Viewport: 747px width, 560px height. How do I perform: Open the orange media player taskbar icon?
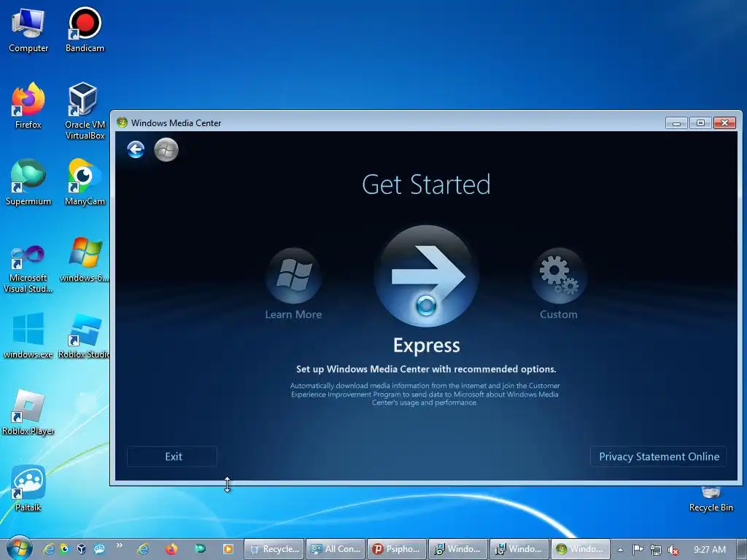(228, 549)
